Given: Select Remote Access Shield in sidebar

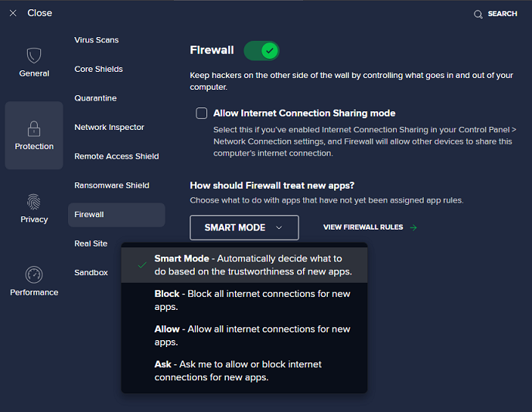Looking at the screenshot, I should [x=116, y=156].
